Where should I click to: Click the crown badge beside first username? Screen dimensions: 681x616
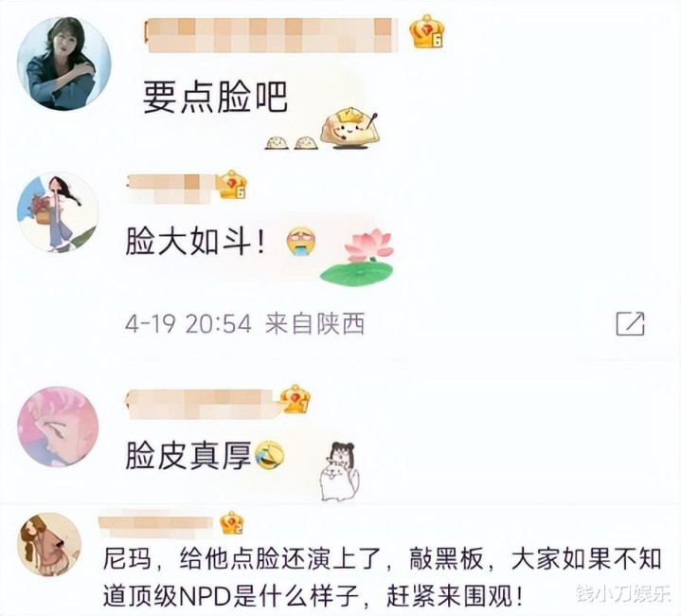(426, 31)
